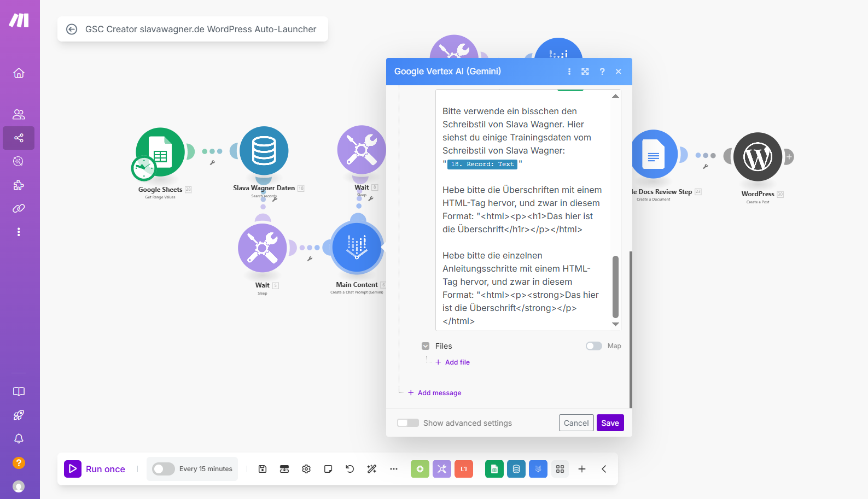Close the Google Vertex AI dialog
Viewport: 868px width, 499px height.
click(x=619, y=72)
